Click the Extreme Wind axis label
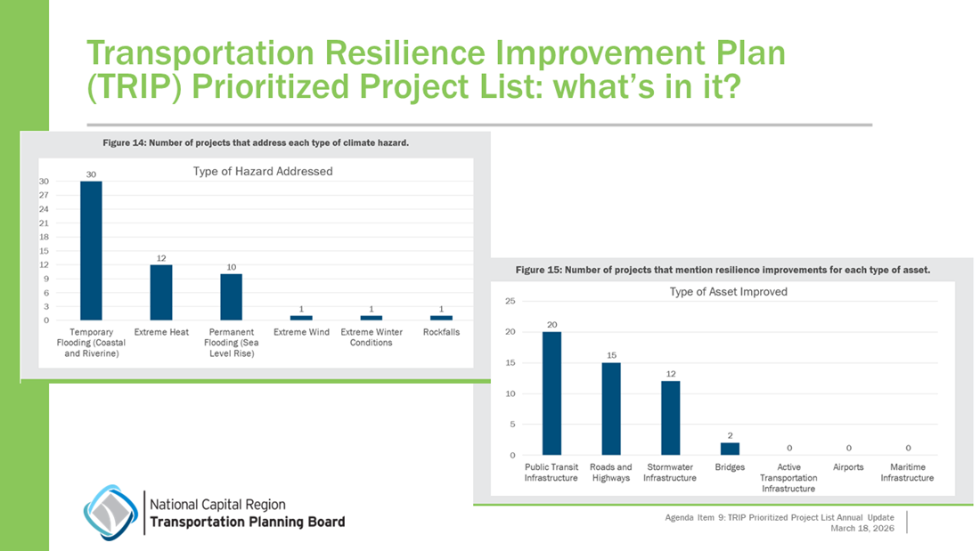 (x=301, y=331)
